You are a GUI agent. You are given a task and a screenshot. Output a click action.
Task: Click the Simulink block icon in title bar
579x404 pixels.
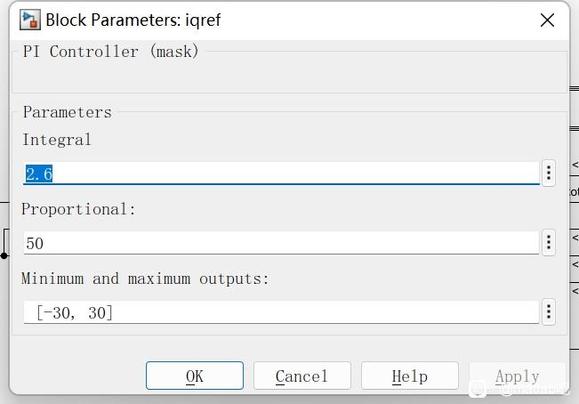point(30,20)
